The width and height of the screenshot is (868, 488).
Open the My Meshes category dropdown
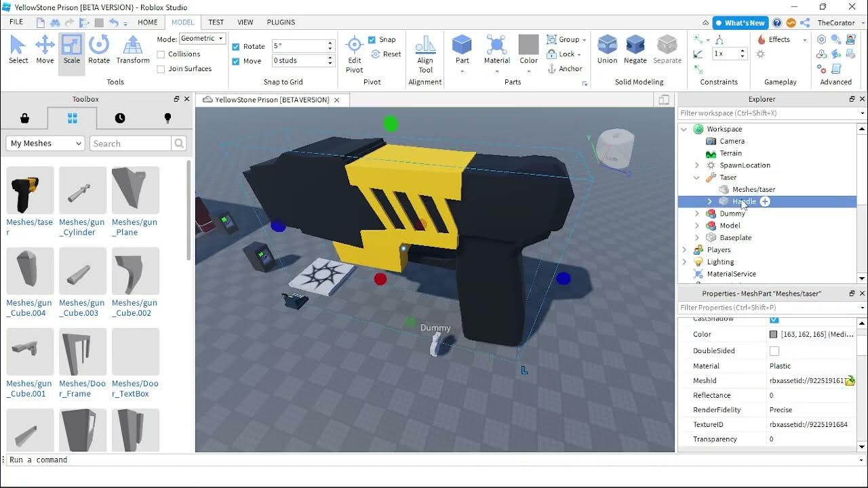pos(45,143)
